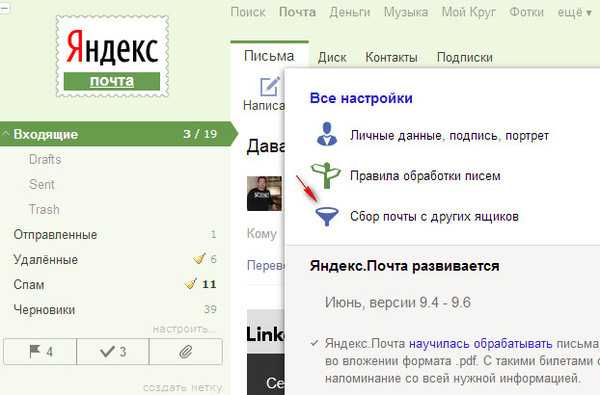The width and height of the screenshot is (600, 395).
Task: Click the broom icon next to Удалённые
Action: coord(199,259)
